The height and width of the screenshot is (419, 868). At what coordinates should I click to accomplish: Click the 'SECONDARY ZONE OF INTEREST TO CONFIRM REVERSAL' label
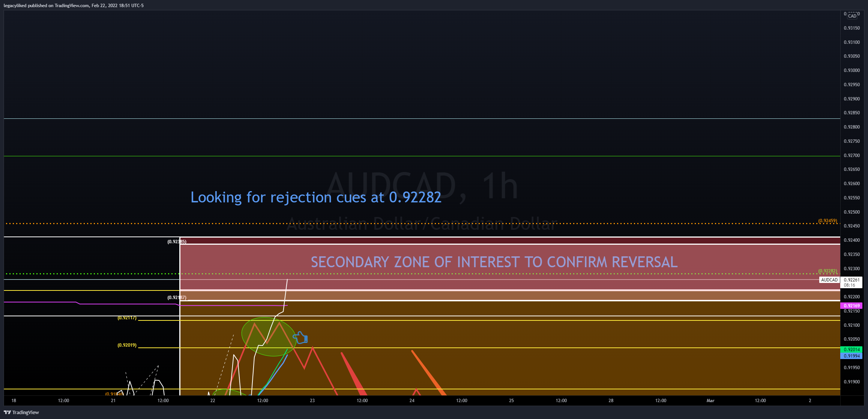(x=494, y=262)
